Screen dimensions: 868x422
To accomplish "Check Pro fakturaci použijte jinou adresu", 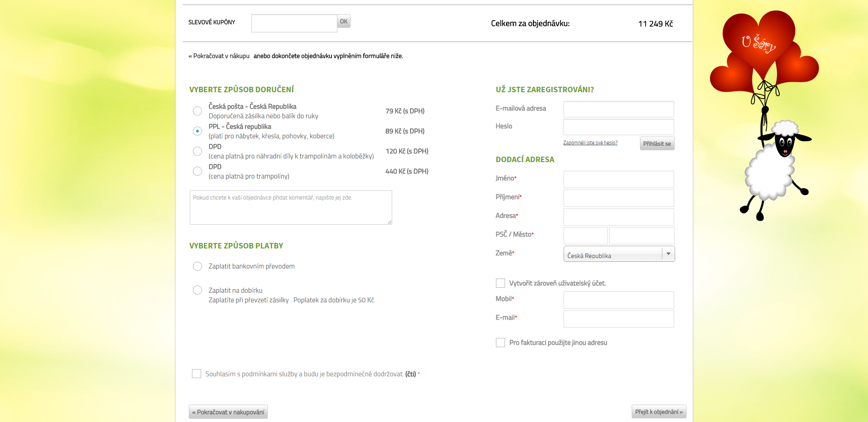I will click(x=501, y=343).
